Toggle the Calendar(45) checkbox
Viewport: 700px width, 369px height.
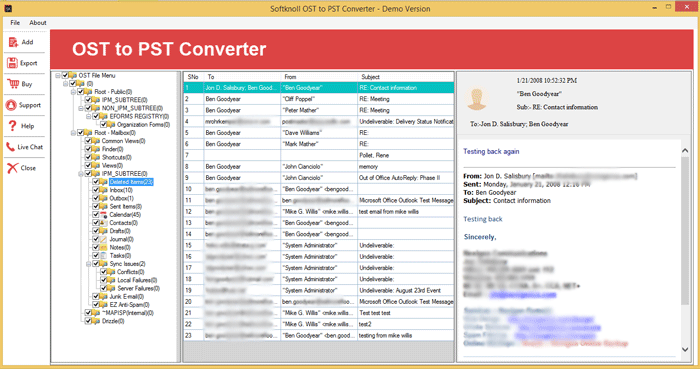click(96, 215)
